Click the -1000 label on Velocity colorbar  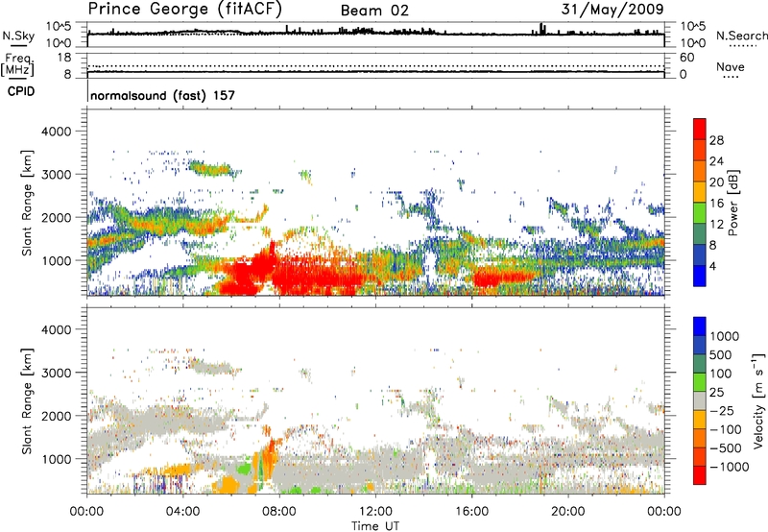tap(730, 467)
